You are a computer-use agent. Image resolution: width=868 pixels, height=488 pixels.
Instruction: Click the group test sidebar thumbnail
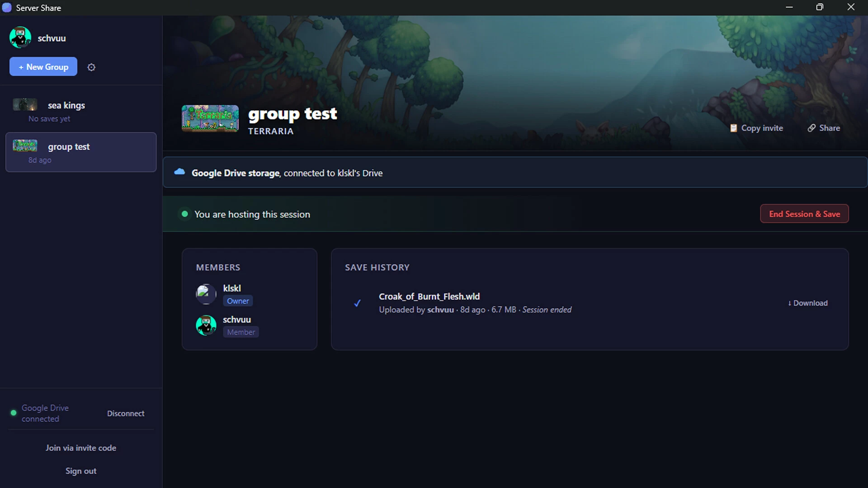(x=25, y=145)
